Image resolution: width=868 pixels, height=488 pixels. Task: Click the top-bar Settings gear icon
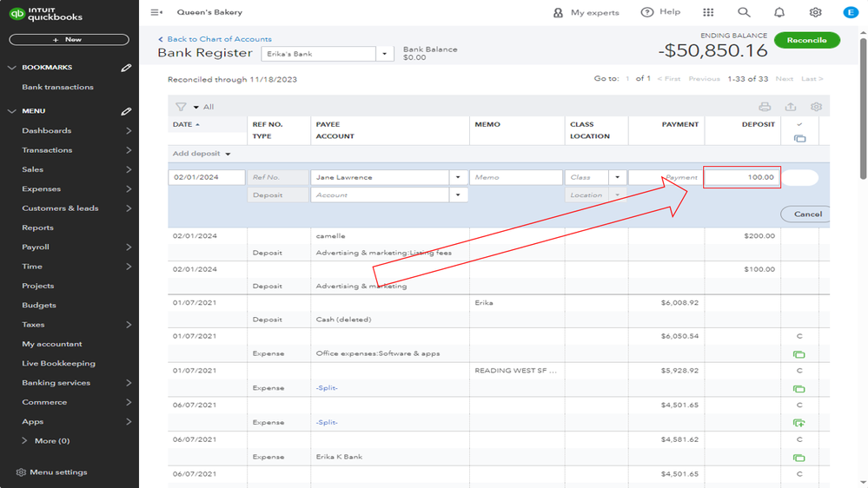(815, 13)
